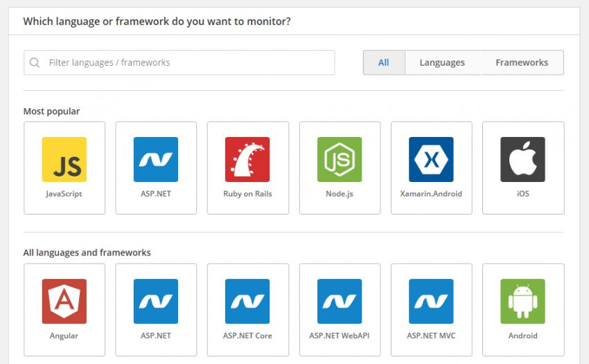The width and height of the screenshot is (589, 364).
Task: Pick the Angular shield icon
Action: (x=64, y=301)
